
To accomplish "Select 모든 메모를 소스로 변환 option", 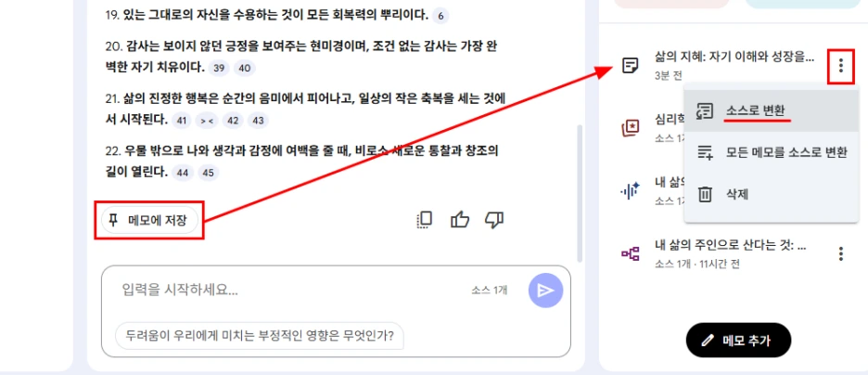I will coord(772,153).
